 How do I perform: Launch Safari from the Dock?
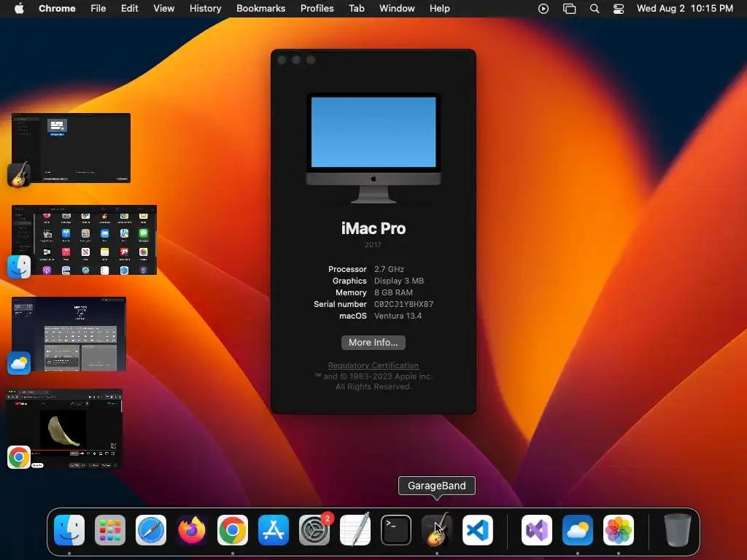(x=151, y=530)
